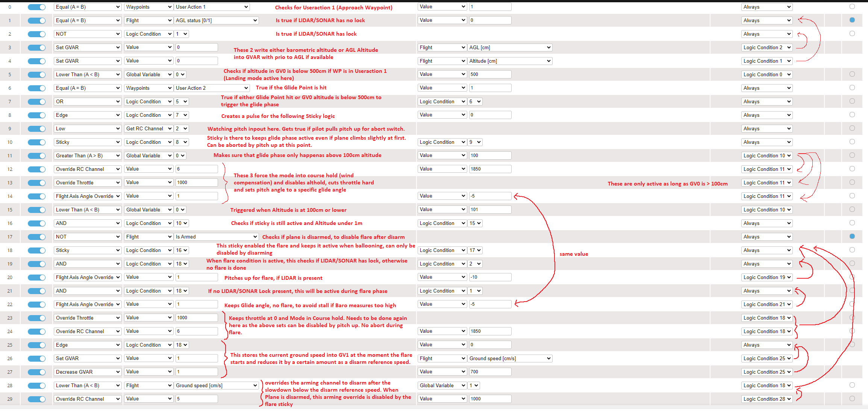Open 'Ground speed [cm/s]' operand B dropdown on row 26
The height and width of the screenshot is (415, 868).
tap(509, 359)
